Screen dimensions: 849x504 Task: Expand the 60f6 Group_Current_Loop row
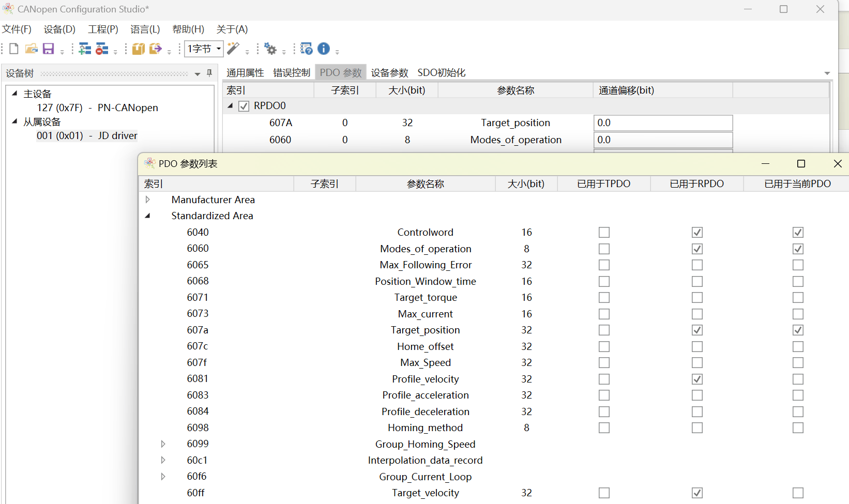pyautogui.click(x=163, y=477)
